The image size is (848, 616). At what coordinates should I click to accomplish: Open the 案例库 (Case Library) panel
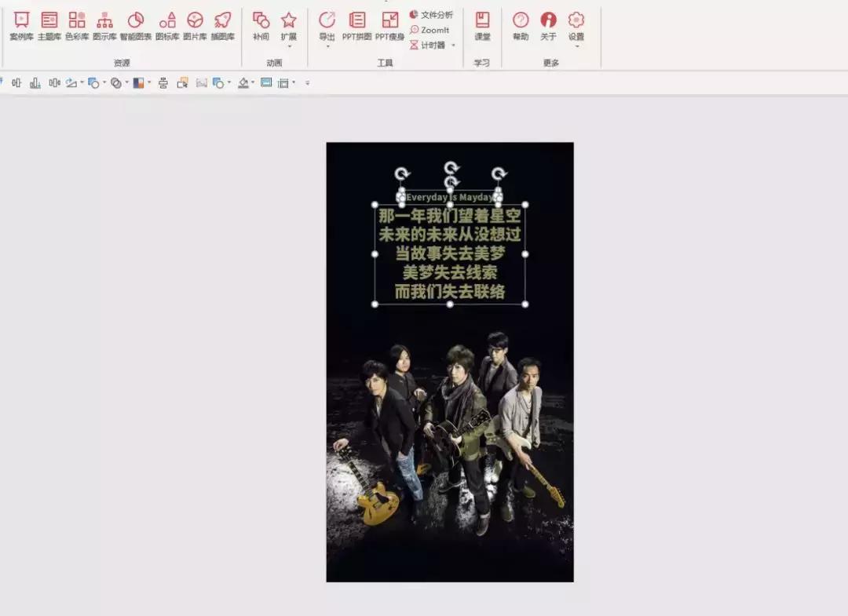pyautogui.click(x=20, y=26)
